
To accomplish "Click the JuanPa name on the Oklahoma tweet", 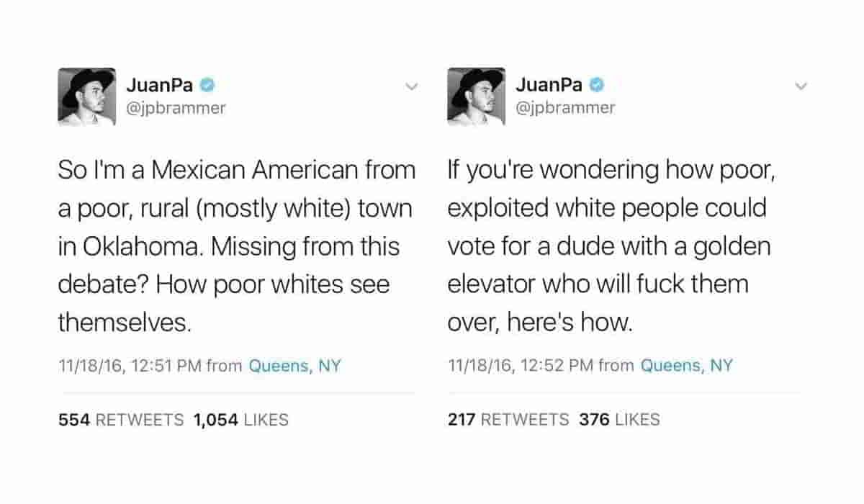I will click(159, 85).
